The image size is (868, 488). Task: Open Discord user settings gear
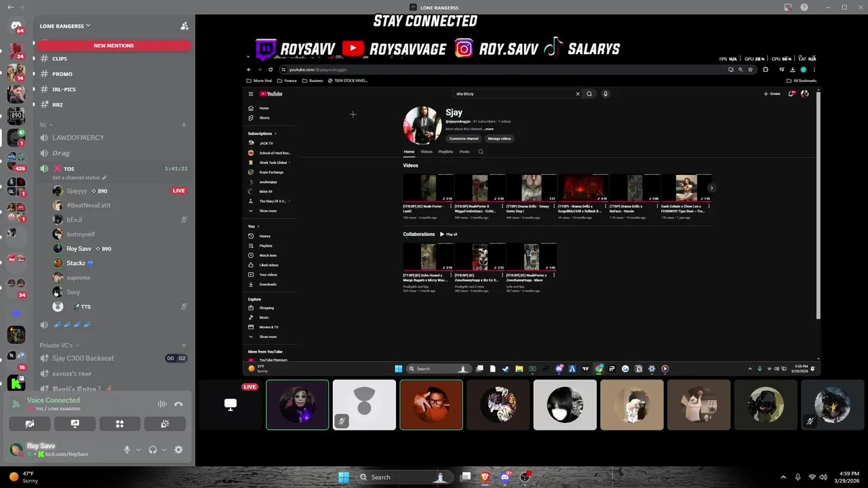coord(178,449)
